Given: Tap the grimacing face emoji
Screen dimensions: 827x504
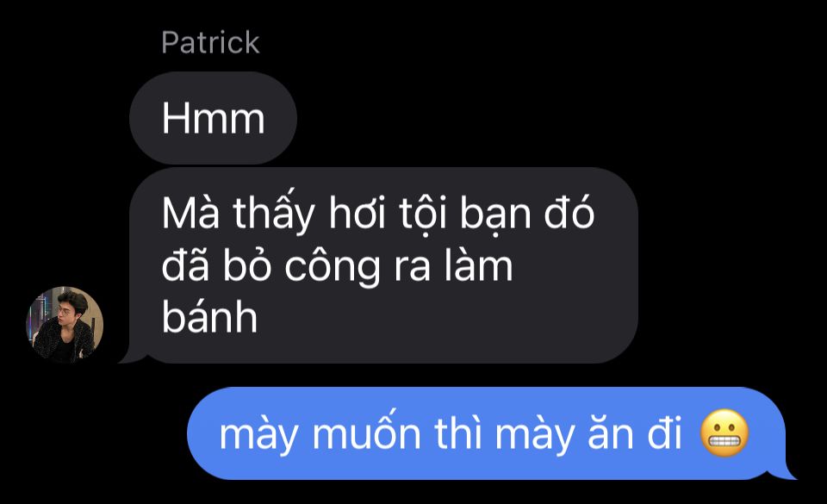Looking at the screenshot, I should click(724, 432).
